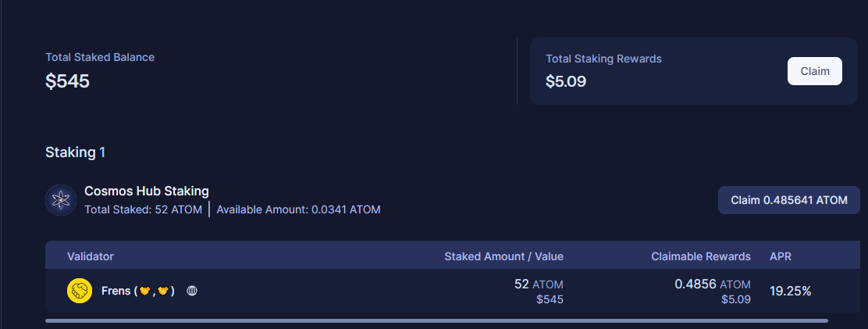Viewport: 868px width, 329px height.
Task: Click the Staked Amount / Value column header
Action: click(x=503, y=256)
